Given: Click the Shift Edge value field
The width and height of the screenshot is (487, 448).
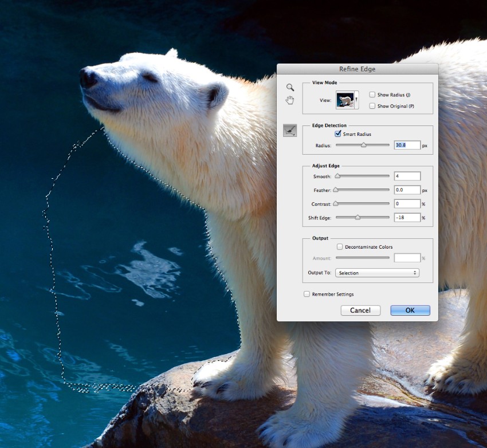Looking at the screenshot, I should pos(407,217).
